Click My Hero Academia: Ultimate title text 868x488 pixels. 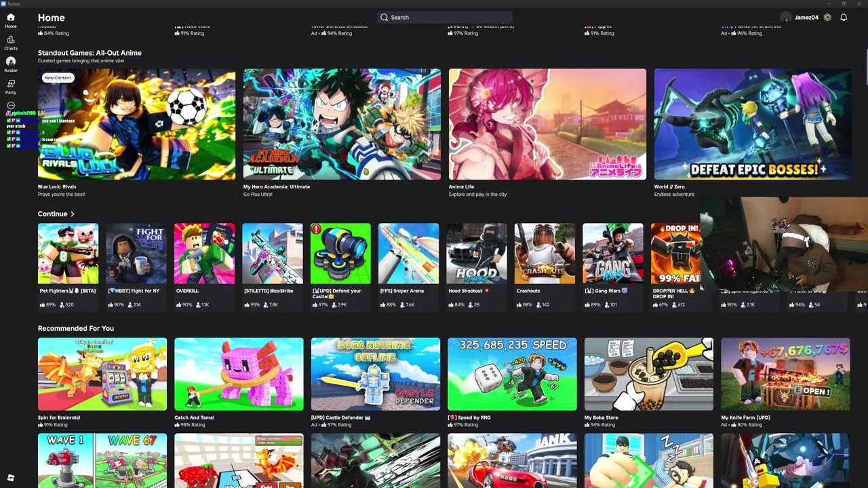click(277, 186)
